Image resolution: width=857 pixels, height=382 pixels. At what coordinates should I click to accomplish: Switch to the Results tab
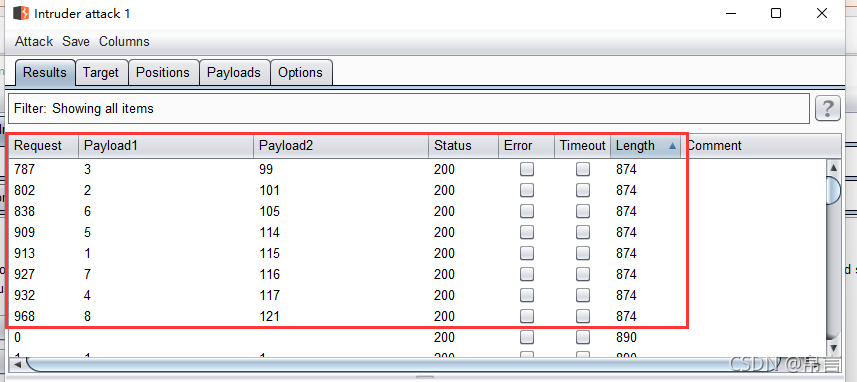pyautogui.click(x=45, y=73)
